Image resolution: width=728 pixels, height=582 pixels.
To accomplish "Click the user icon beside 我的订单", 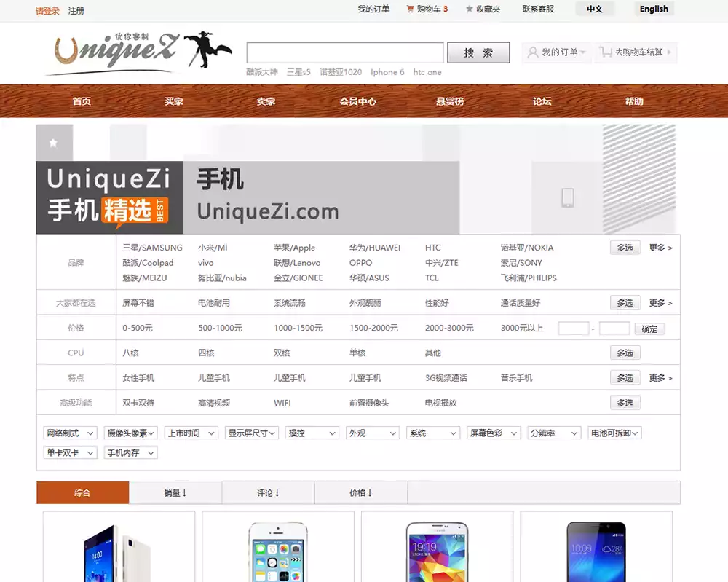I will pos(533,52).
